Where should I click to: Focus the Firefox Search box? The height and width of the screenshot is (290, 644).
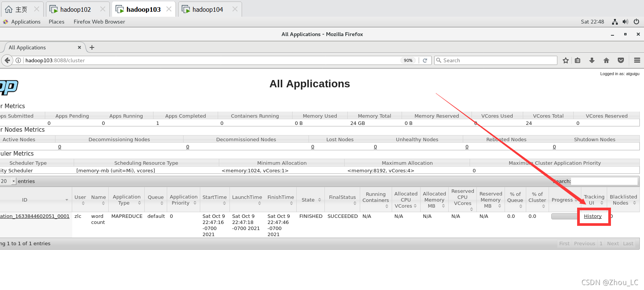pyautogui.click(x=496, y=60)
